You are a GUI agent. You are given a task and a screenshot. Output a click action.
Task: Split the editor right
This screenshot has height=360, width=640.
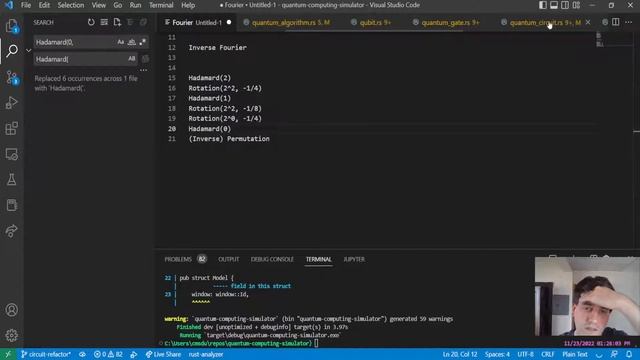[616, 22]
